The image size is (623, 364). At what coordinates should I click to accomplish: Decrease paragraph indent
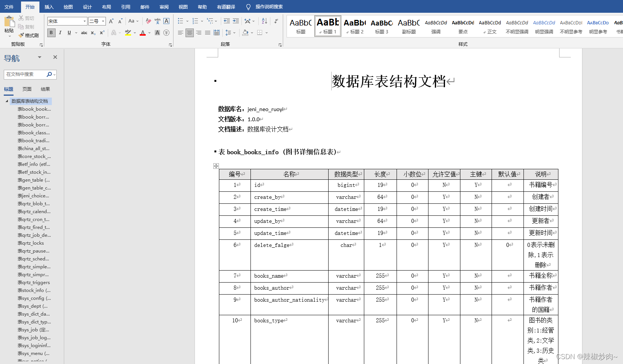pyautogui.click(x=227, y=21)
